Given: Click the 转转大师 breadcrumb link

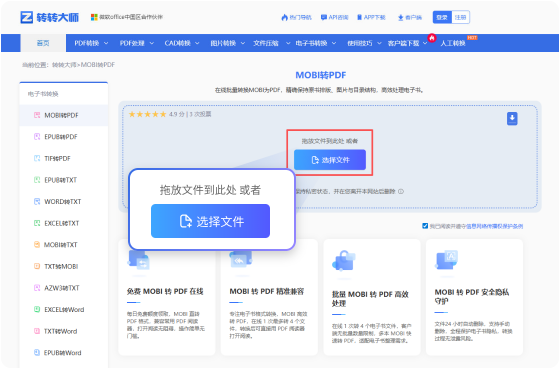Looking at the screenshot, I should click(x=64, y=65).
